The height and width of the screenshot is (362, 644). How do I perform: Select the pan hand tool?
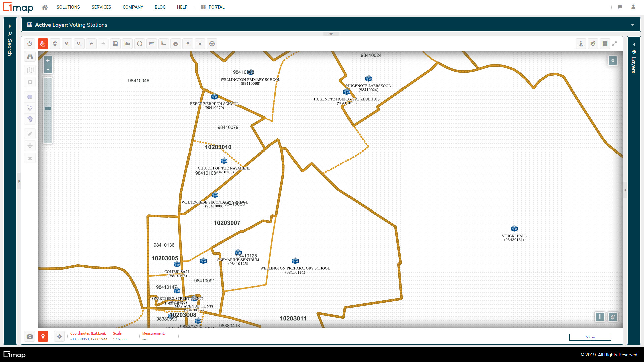[x=43, y=44]
